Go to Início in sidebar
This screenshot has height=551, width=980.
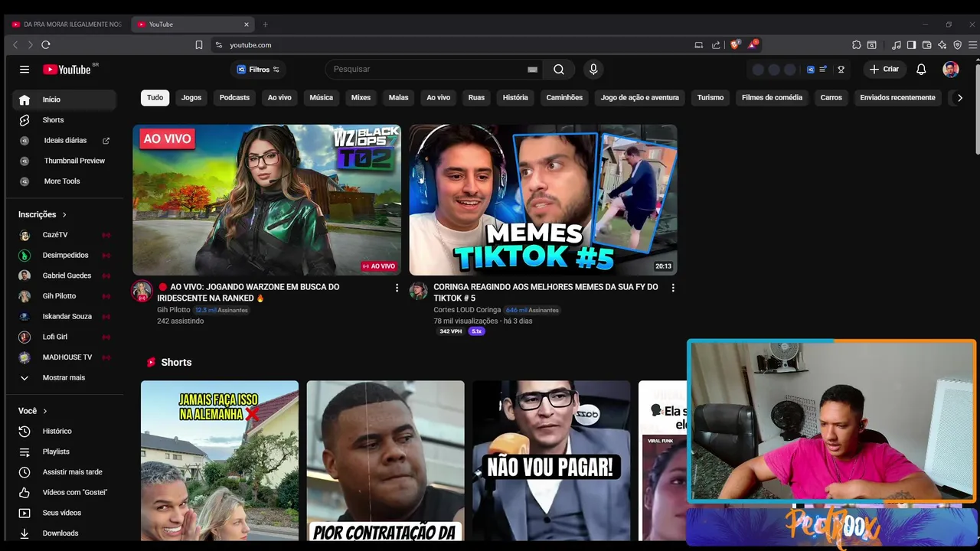(x=64, y=99)
